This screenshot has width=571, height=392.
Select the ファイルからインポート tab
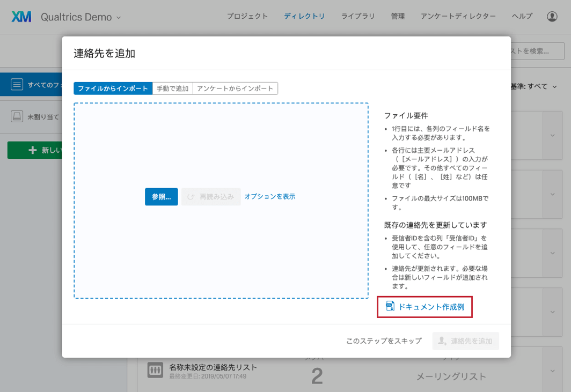(x=113, y=88)
